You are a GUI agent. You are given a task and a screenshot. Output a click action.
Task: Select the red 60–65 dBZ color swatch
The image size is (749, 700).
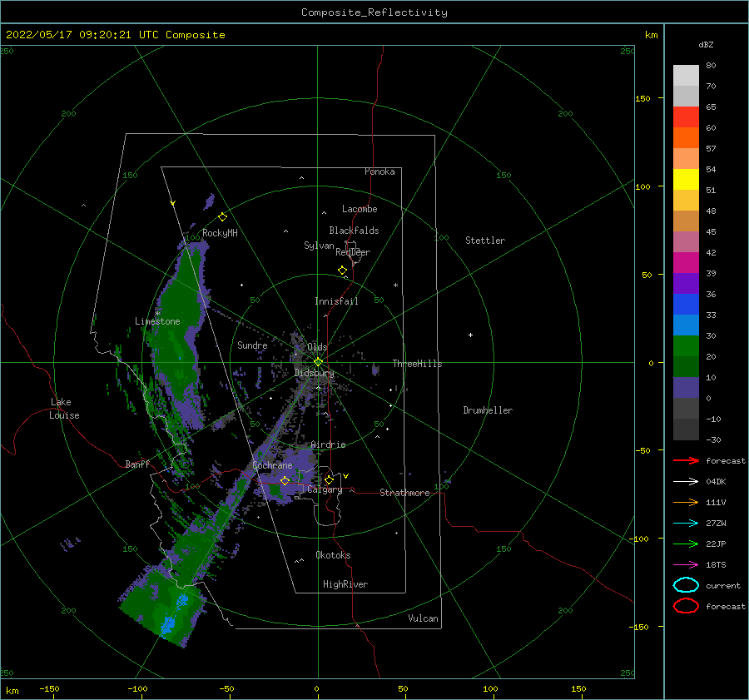tap(686, 117)
